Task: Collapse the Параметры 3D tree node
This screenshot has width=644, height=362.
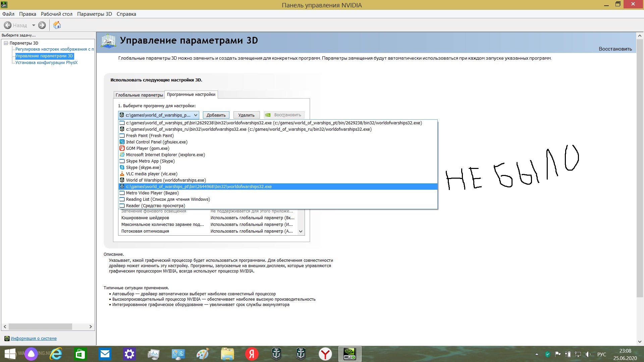Action: pos(6,43)
